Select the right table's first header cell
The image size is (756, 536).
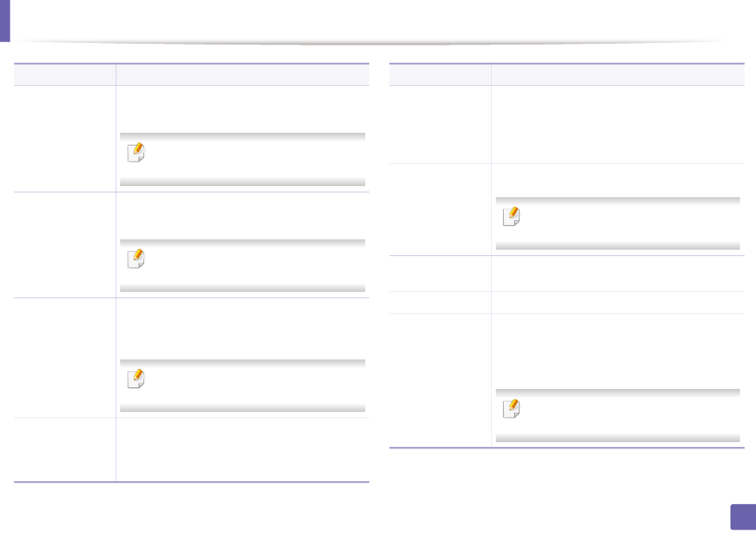click(x=440, y=75)
